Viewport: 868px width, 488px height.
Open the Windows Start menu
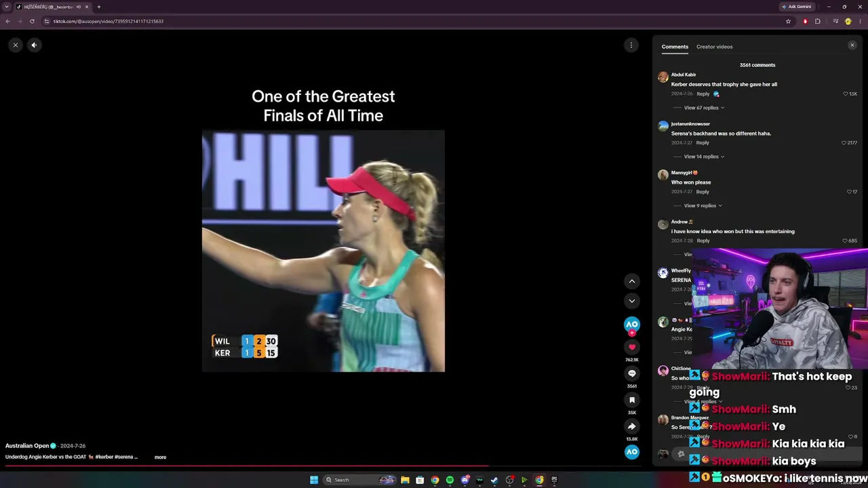click(x=314, y=480)
